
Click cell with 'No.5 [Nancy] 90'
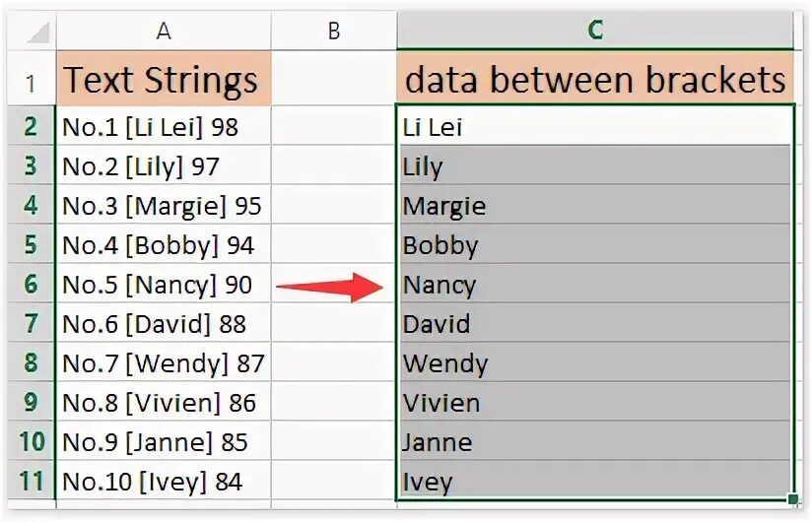[x=164, y=285]
